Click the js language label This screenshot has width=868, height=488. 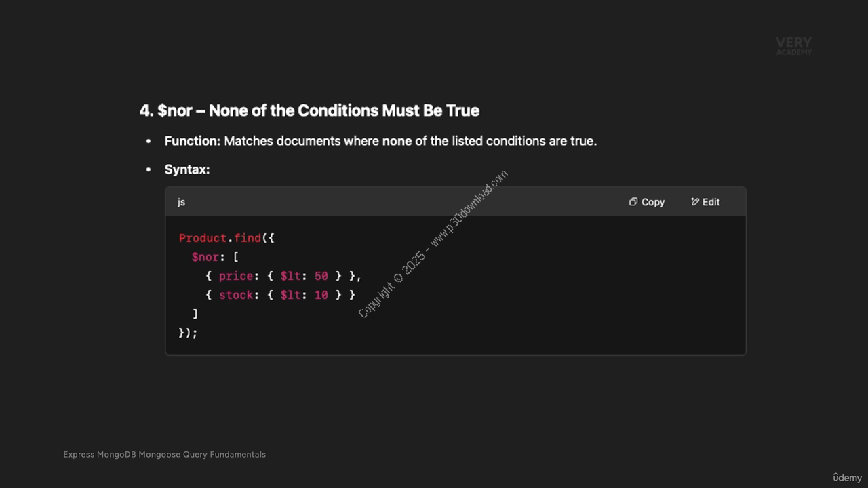[181, 202]
